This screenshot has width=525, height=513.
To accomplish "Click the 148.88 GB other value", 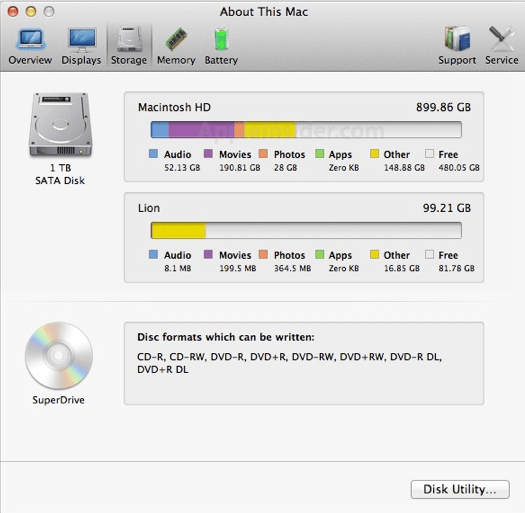I will (x=404, y=168).
